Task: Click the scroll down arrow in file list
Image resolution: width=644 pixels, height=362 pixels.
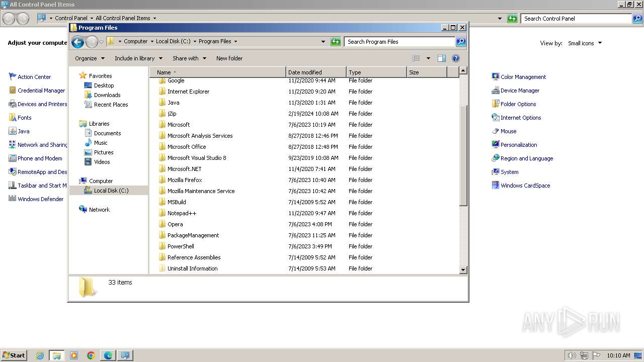Action: [463, 270]
